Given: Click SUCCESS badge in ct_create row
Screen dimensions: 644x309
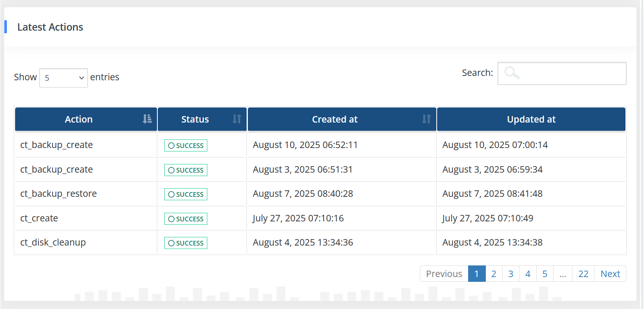Looking at the screenshot, I should point(186,219).
